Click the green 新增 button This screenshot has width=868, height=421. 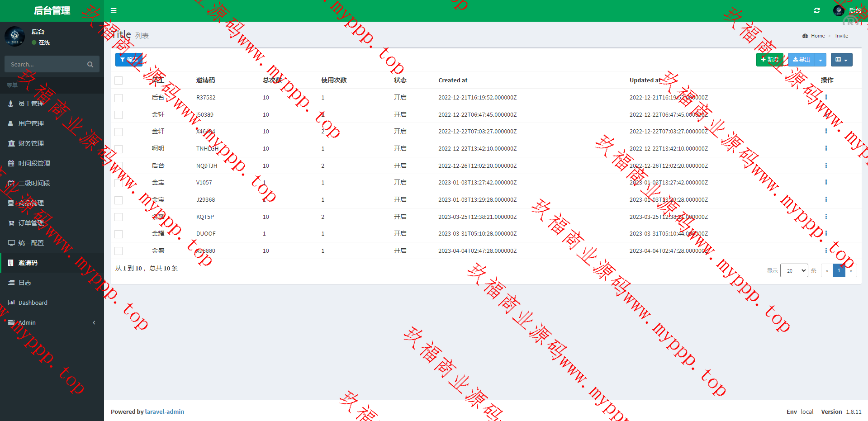pyautogui.click(x=769, y=60)
